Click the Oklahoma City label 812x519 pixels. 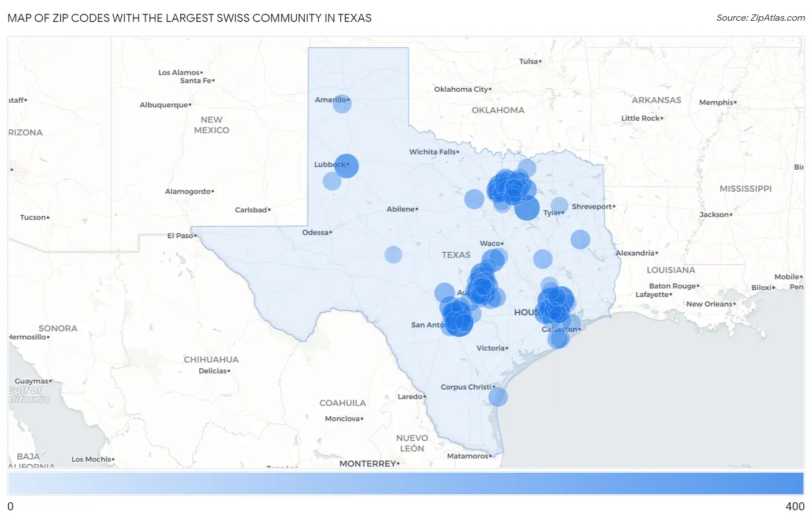coord(463,89)
